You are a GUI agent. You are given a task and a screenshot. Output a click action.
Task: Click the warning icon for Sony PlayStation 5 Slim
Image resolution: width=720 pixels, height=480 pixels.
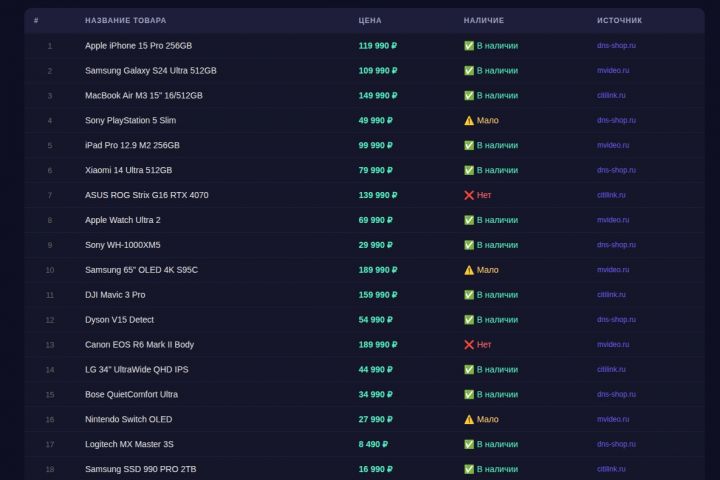pos(469,120)
